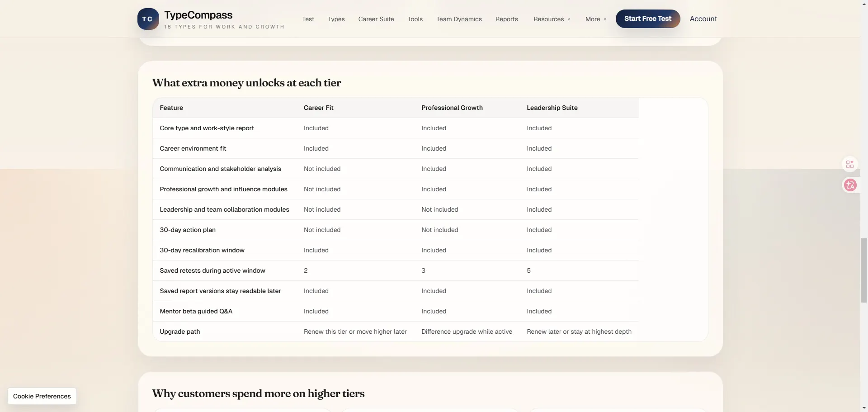Select '30-day action plan' row label
The image size is (868, 412).
point(188,230)
